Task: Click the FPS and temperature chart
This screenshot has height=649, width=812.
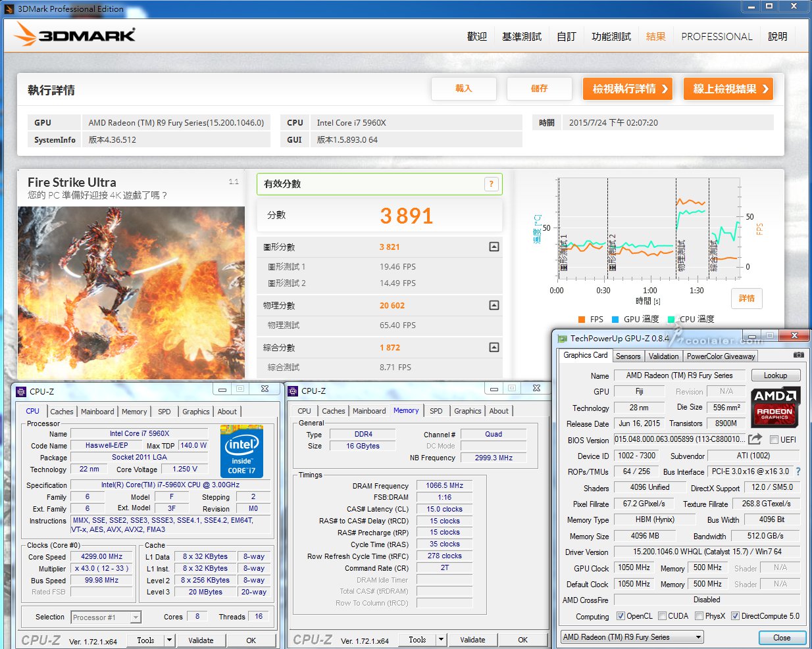Action: point(648,229)
